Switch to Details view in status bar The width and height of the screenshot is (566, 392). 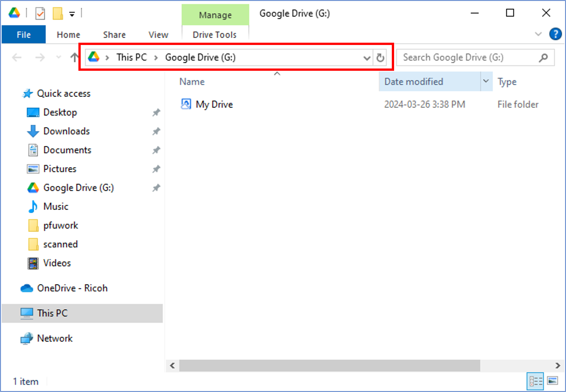[x=536, y=381]
